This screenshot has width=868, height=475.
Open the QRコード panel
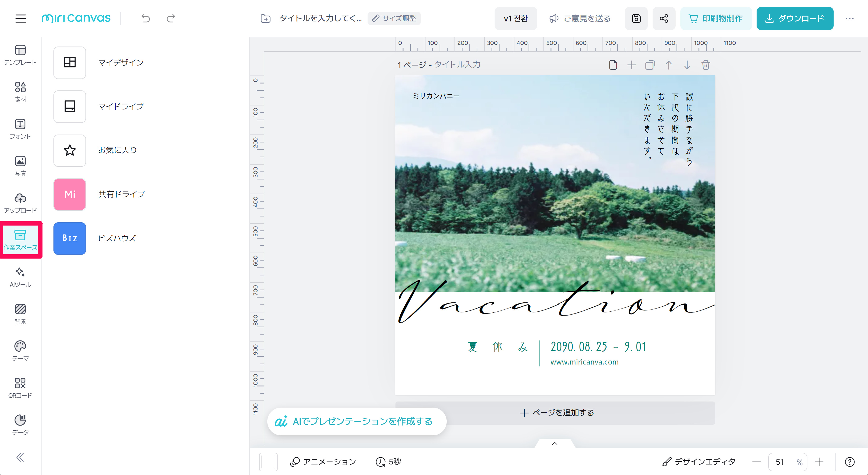click(20, 388)
